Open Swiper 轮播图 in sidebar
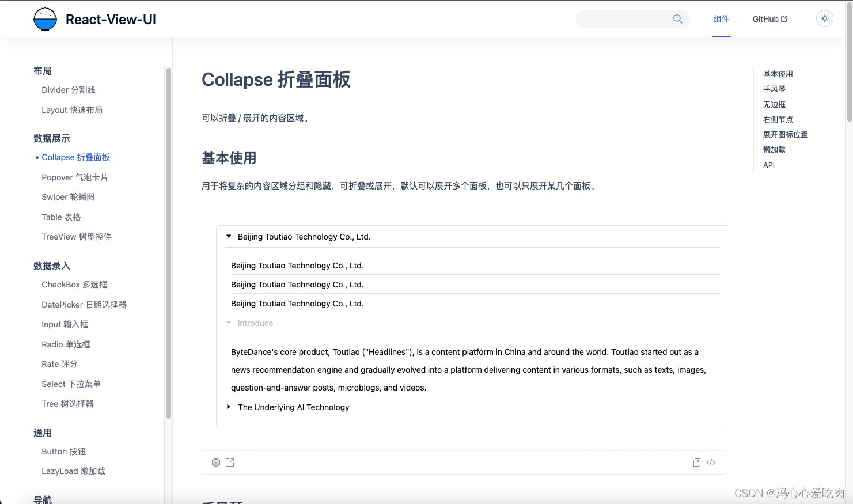Image resolution: width=853 pixels, height=504 pixels. (x=68, y=197)
